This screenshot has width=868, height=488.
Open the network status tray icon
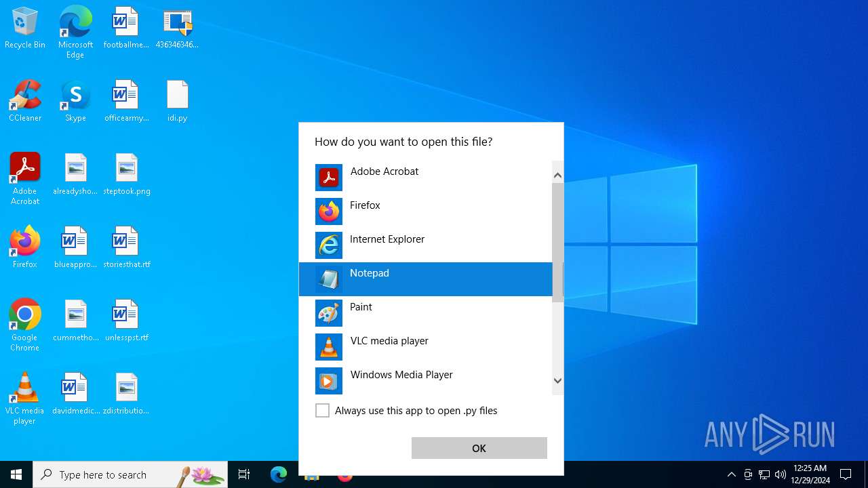(x=764, y=474)
